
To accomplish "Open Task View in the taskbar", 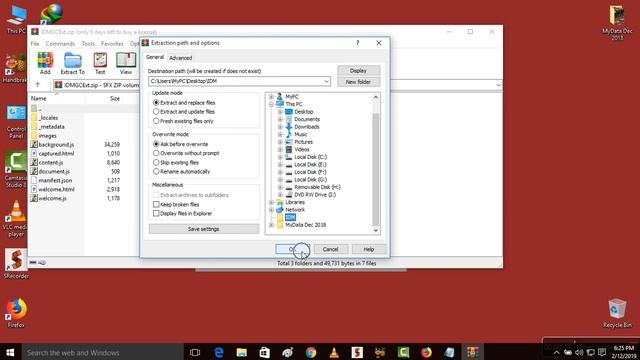I will 195,352.
